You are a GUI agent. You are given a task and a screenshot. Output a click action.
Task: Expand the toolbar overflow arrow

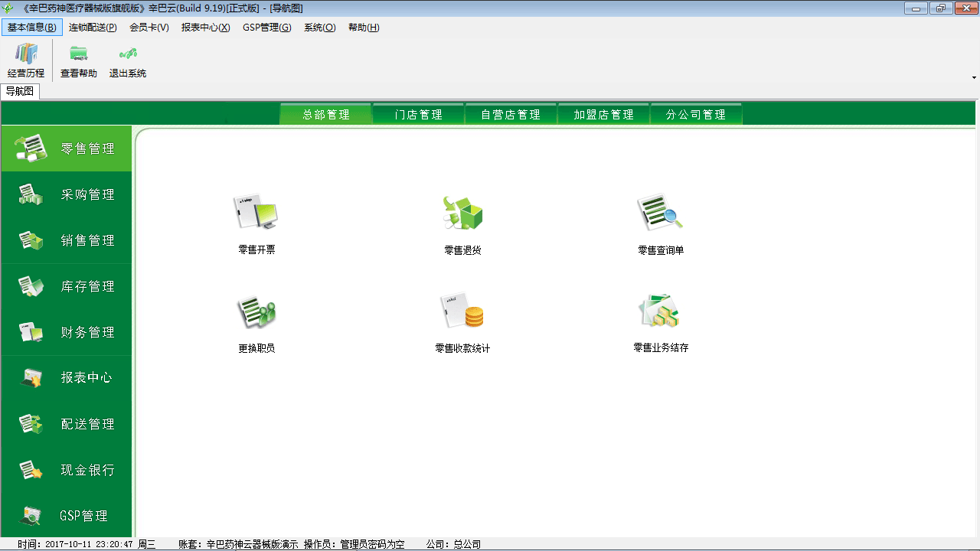tap(974, 77)
